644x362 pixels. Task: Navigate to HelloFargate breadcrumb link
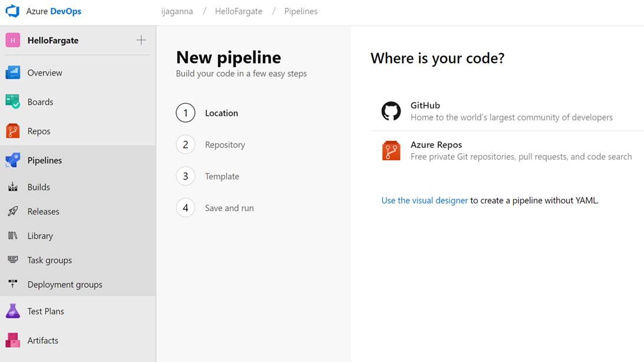[239, 11]
